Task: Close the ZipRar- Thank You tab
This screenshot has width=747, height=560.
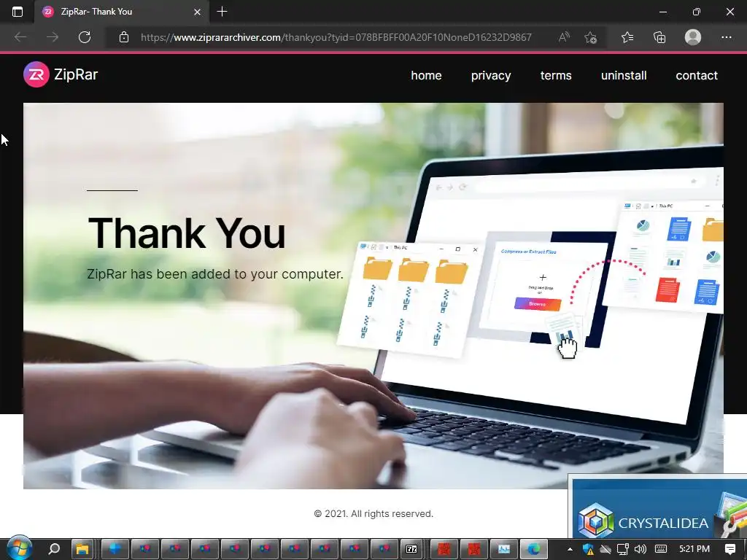Action: [x=197, y=12]
